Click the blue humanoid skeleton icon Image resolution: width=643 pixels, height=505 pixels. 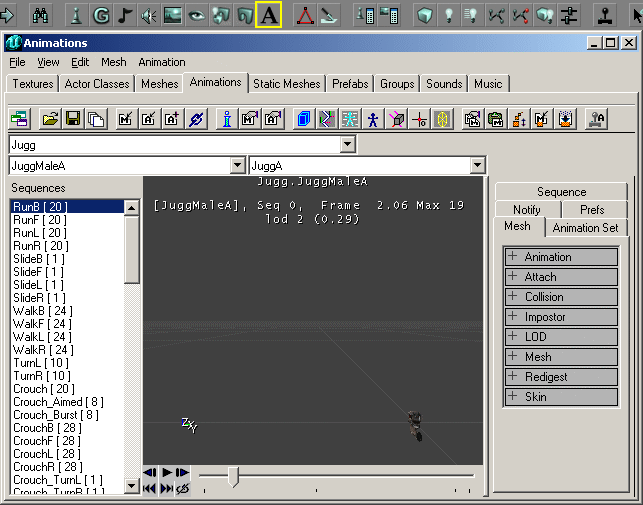[373, 120]
